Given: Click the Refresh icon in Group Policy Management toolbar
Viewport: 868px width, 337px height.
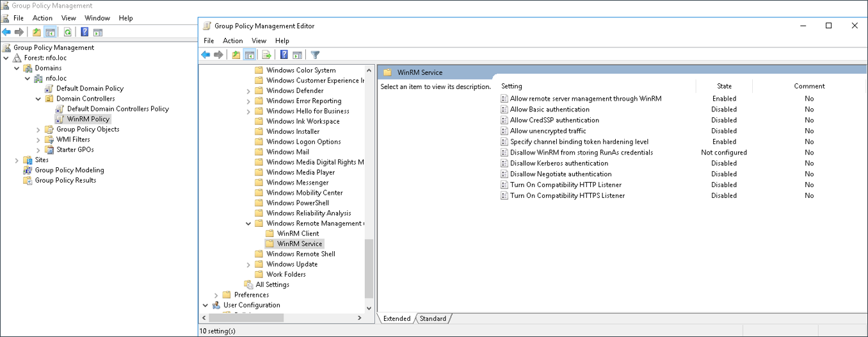Looking at the screenshot, I should click(x=67, y=32).
